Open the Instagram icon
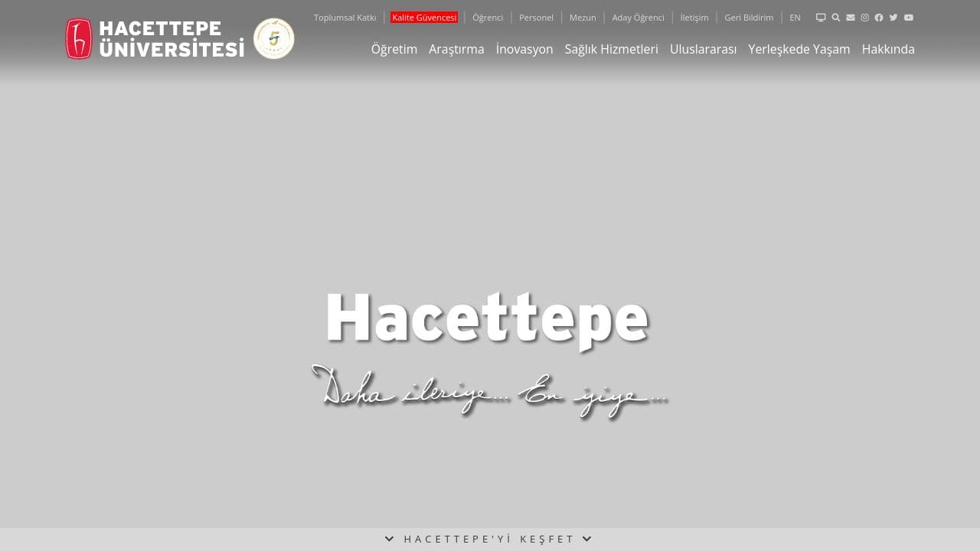The width and height of the screenshot is (980, 551). tap(864, 17)
